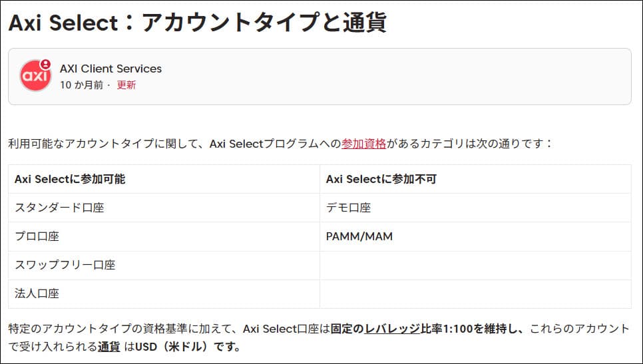
Task: Open the AXI Client Services author profile
Action: click(110, 69)
